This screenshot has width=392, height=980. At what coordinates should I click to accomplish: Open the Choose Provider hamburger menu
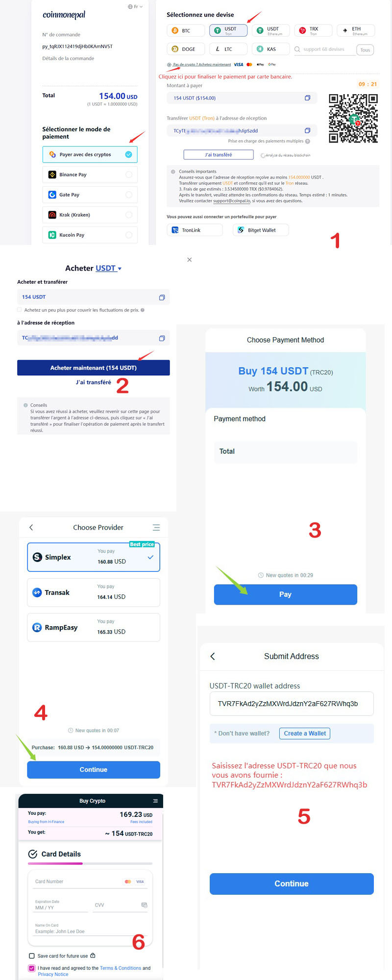point(156,527)
